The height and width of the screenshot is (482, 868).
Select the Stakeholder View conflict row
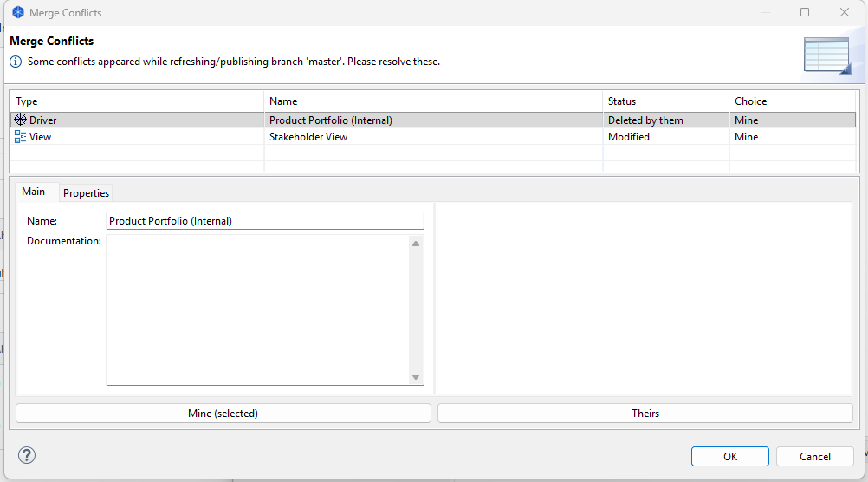(308, 137)
